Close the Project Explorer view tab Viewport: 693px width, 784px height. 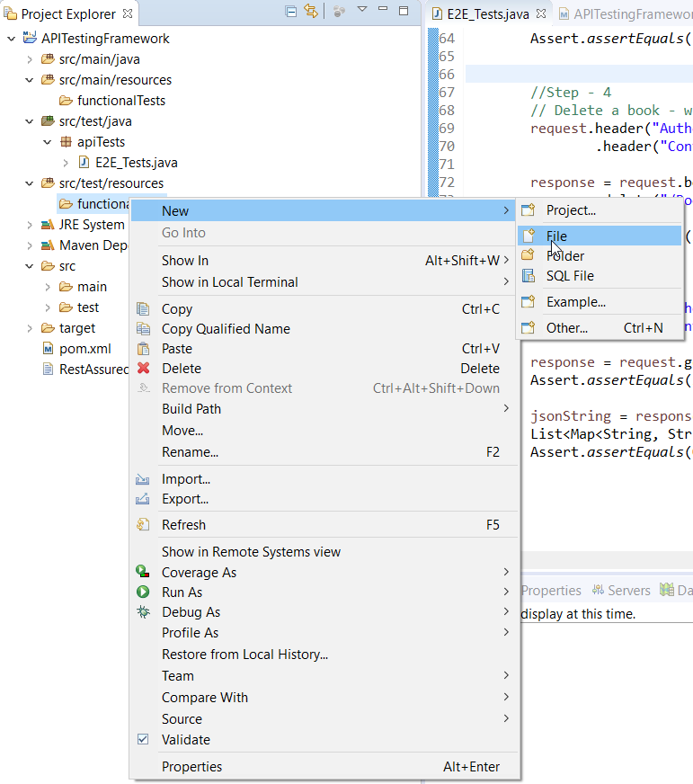point(128,13)
